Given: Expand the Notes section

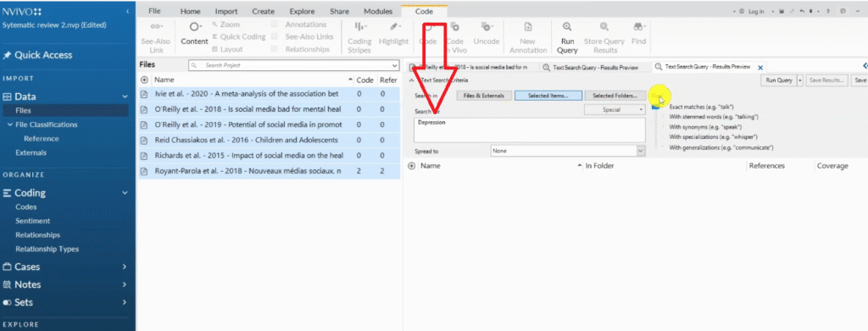Looking at the screenshot, I should coord(125,284).
